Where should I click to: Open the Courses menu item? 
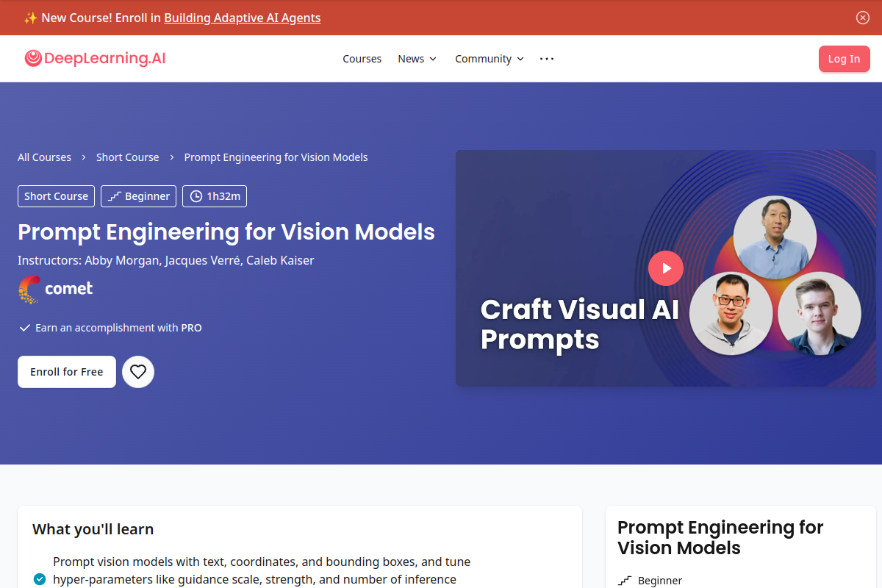[362, 59]
